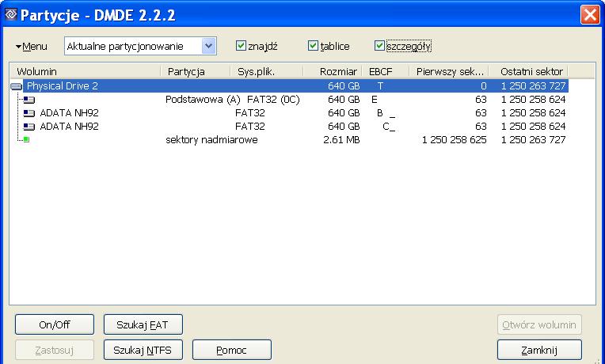Click the 2.61 MB size value
The width and height of the screenshot is (605, 364).
[x=341, y=139]
